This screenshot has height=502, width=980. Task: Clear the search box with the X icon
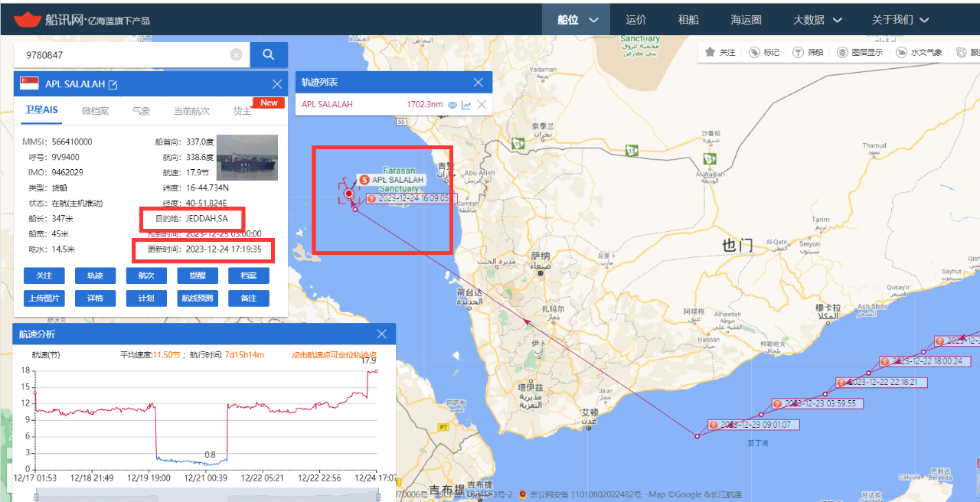[237, 55]
